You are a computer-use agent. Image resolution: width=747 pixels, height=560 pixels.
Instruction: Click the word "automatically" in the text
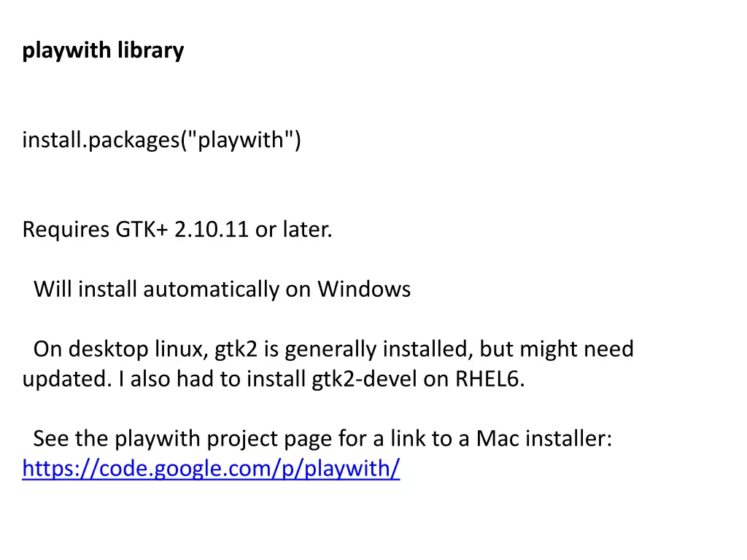(x=211, y=289)
